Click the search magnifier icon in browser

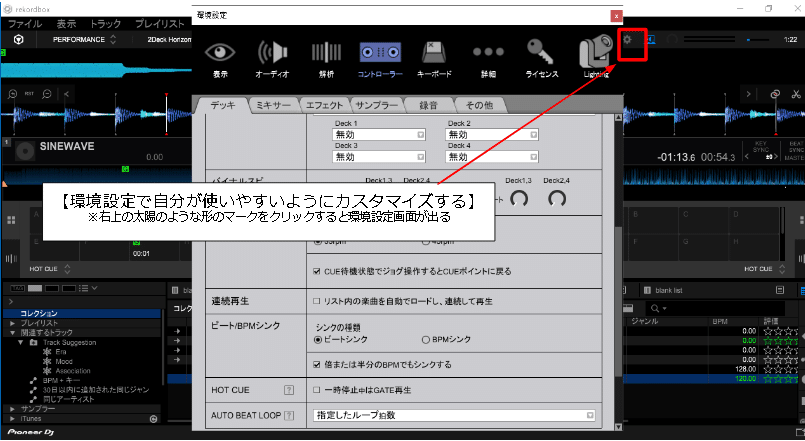click(x=655, y=308)
